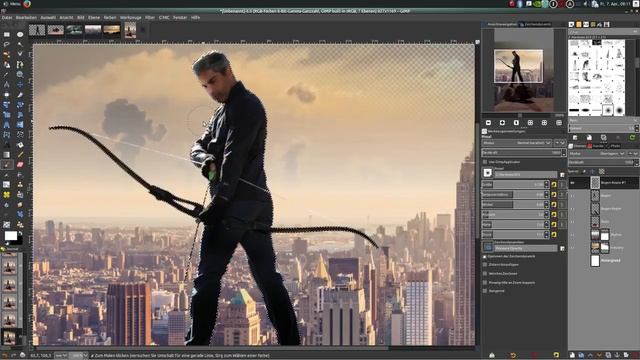Image resolution: width=640 pixels, height=360 pixels.
Task: Select the Blend gradient tool
Action: click(7, 155)
